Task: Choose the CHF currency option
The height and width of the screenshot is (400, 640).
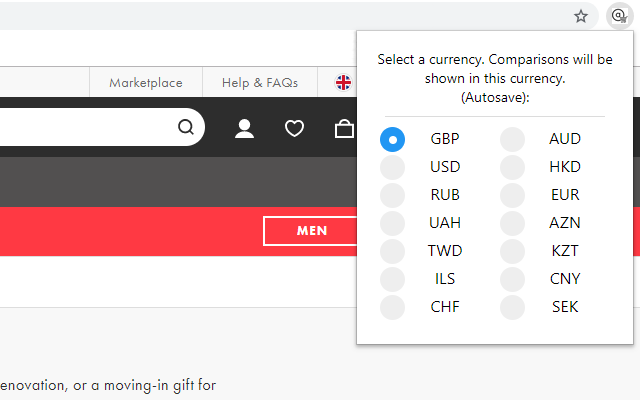Action: [393, 307]
